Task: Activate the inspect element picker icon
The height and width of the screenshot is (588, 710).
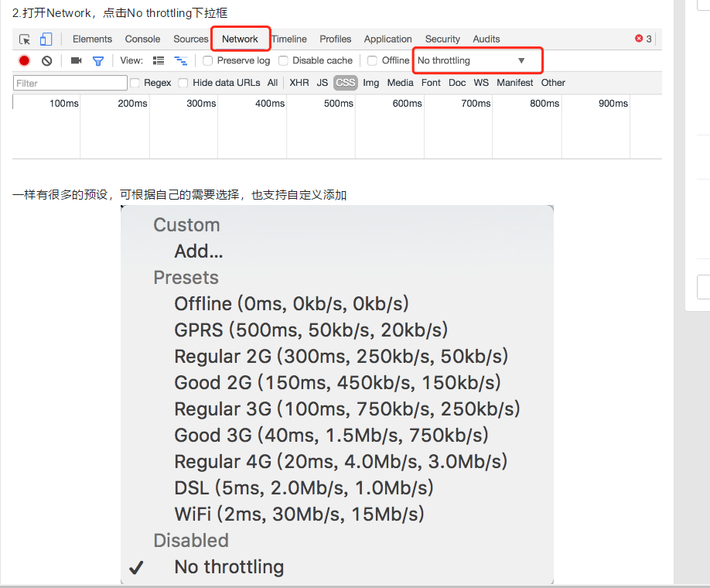Action: click(x=25, y=39)
